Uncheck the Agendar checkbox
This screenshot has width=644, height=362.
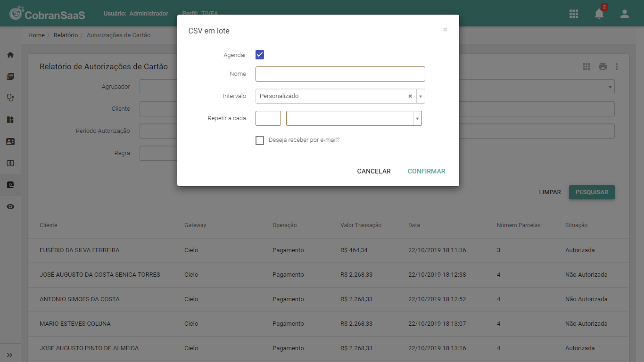point(260,55)
